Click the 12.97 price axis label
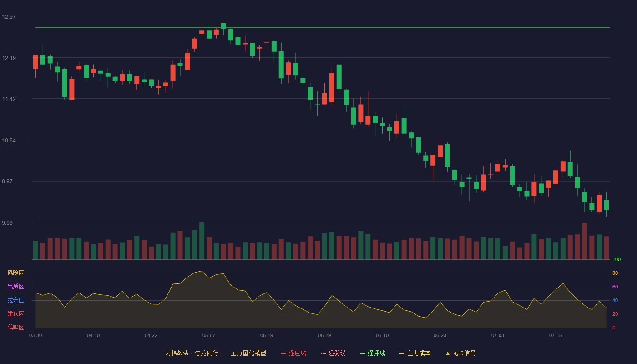 click(x=9, y=17)
